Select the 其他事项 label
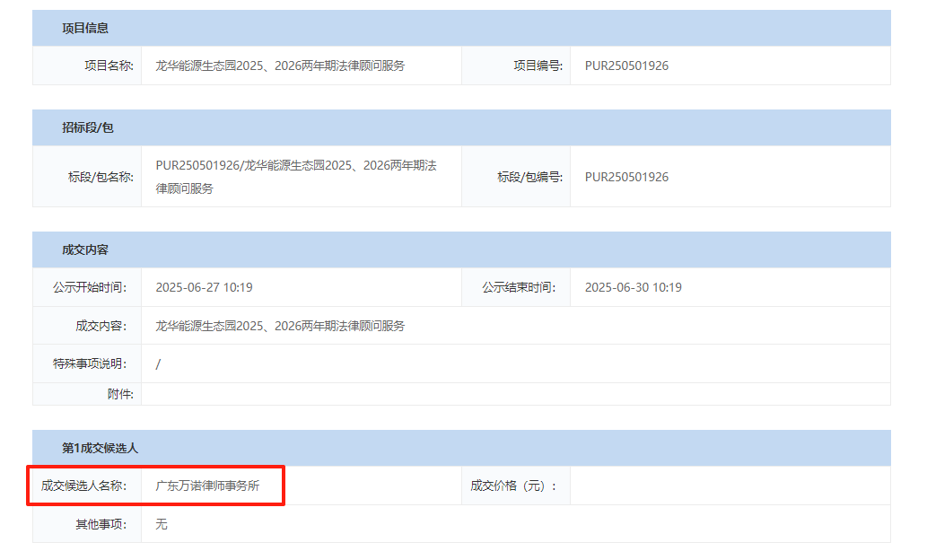This screenshot has width=927, height=560. point(101,524)
